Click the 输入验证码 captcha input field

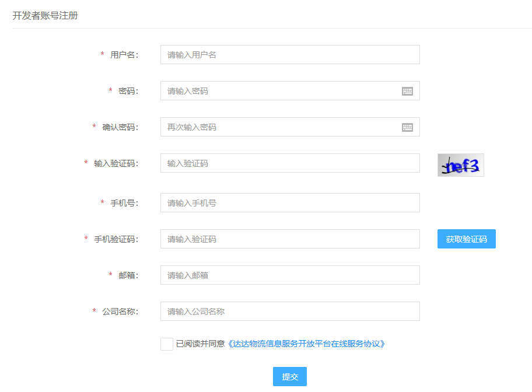(x=290, y=163)
